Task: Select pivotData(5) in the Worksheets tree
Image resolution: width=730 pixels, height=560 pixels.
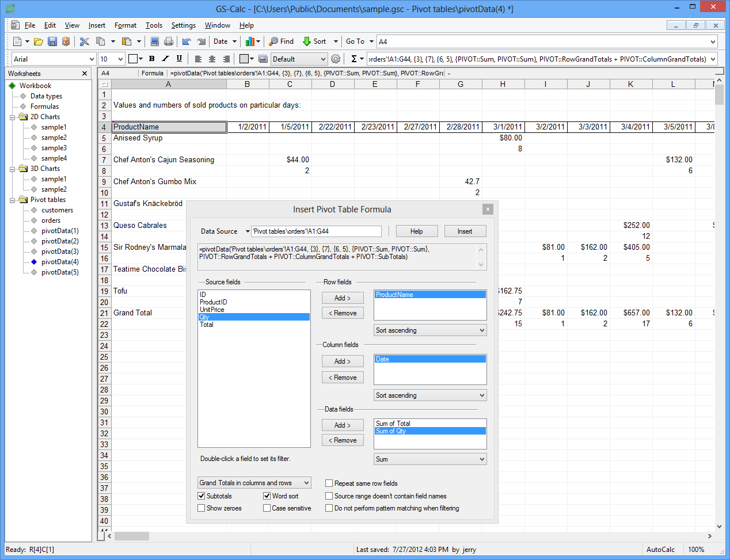Action: pos(60,272)
